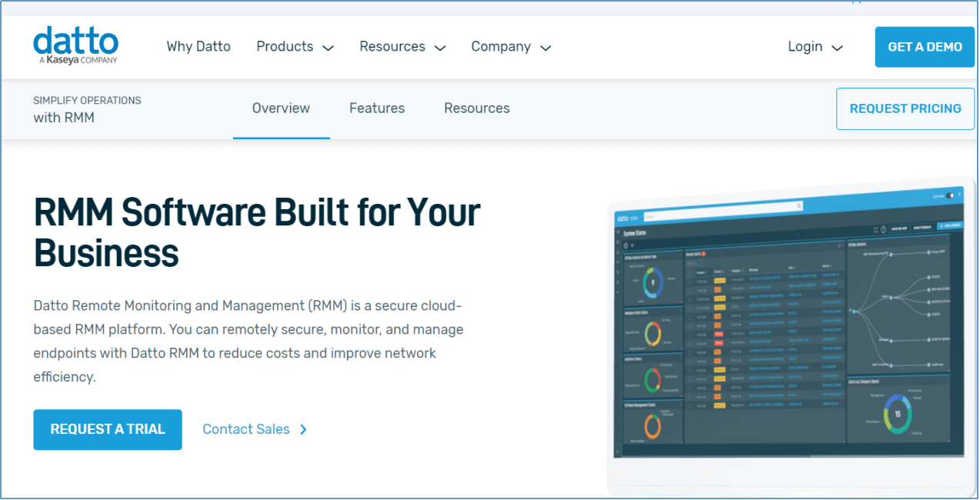Select the Overview tab

click(x=281, y=108)
